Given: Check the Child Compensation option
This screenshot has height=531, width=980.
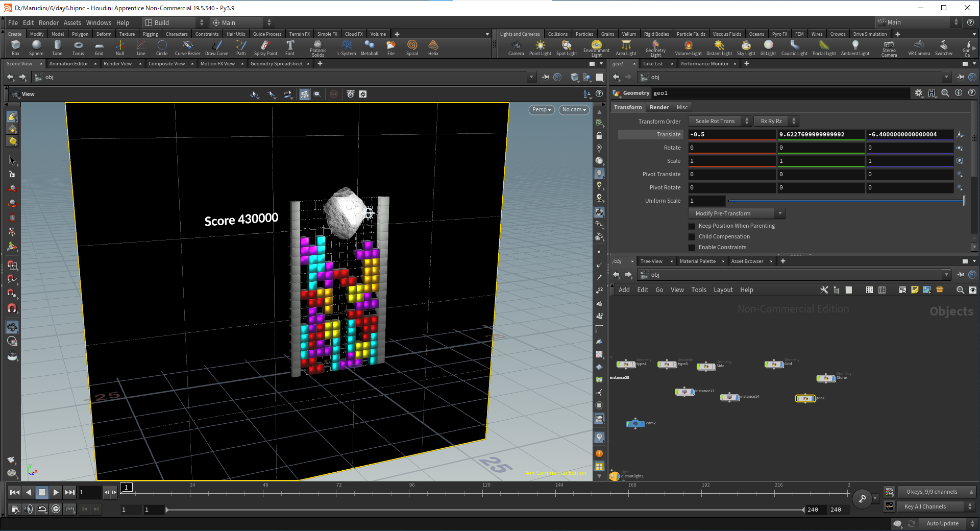Looking at the screenshot, I should coord(692,237).
